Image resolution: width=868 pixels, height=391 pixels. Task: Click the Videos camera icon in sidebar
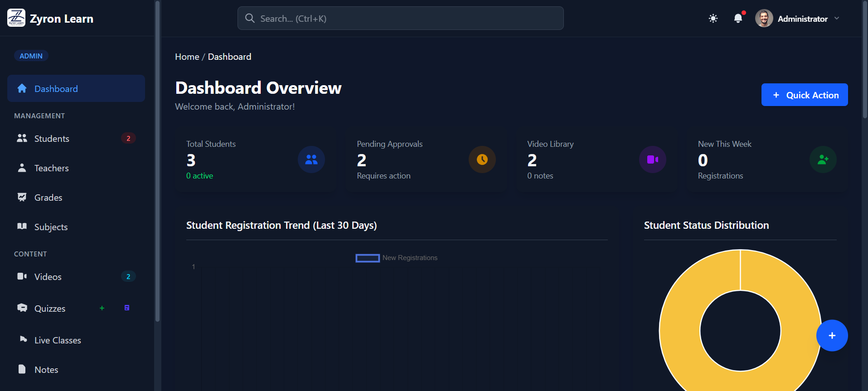[22, 276]
